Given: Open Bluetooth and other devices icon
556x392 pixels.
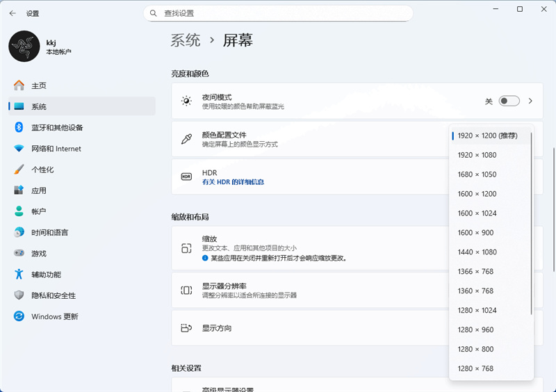Looking at the screenshot, I should coord(19,127).
